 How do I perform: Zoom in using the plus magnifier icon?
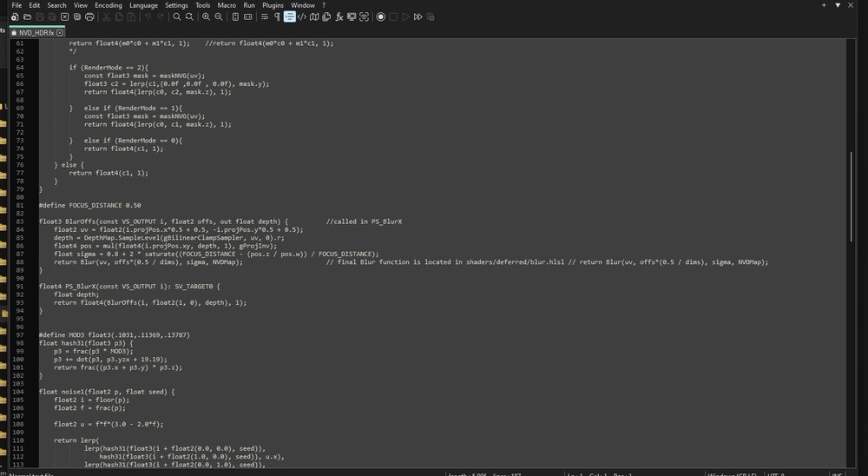click(x=206, y=17)
